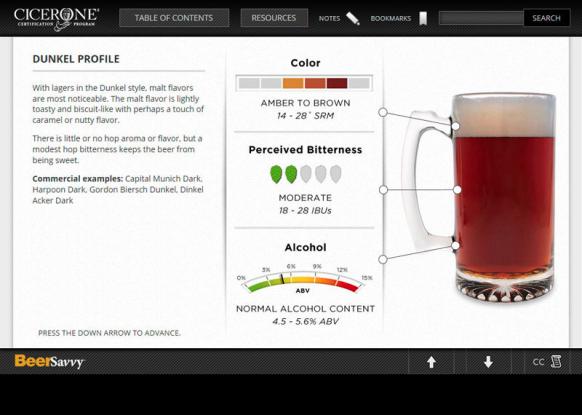Image resolution: width=582 pixels, height=415 pixels.
Task: Click the Color callout circle marker
Action: coord(383,112)
